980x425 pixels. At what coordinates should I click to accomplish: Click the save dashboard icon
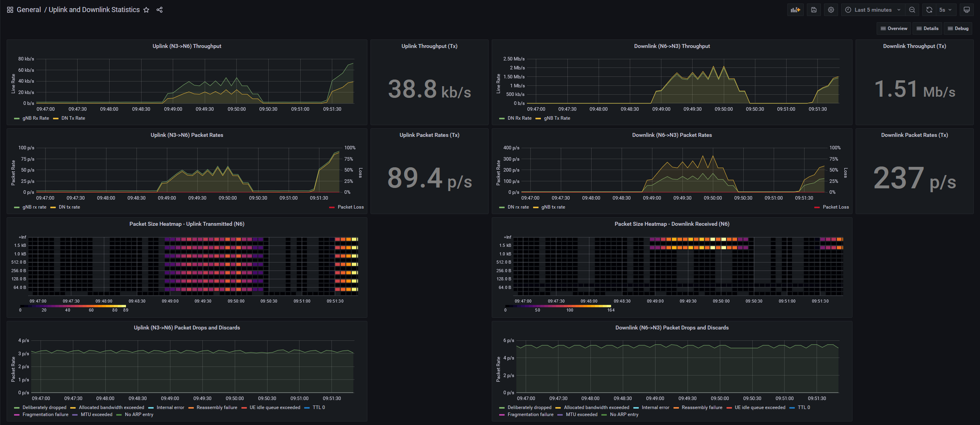pyautogui.click(x=814, y=9)
